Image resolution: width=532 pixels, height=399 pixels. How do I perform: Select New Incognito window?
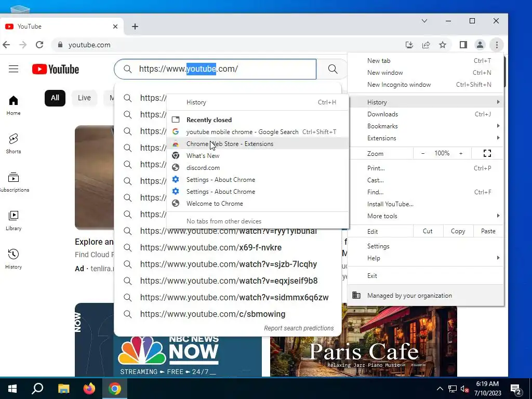(x=426, y=84)
